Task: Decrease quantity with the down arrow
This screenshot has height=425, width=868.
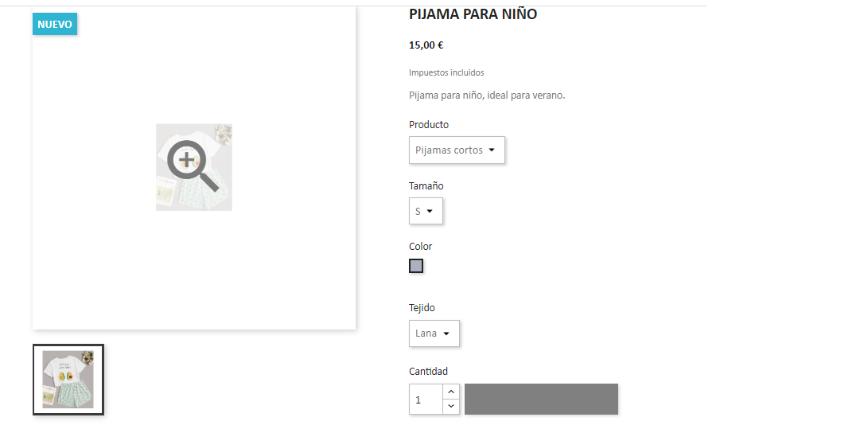Action: (x=451, y=407)
